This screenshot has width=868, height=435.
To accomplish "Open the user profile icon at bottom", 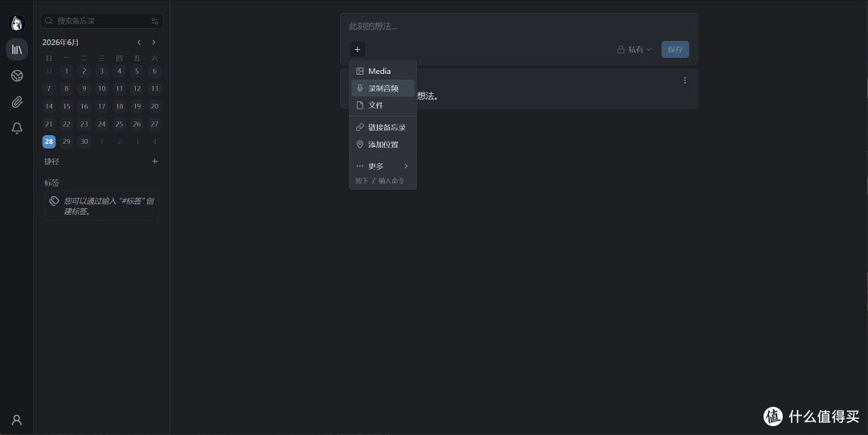I will click(x=17, y=420).
